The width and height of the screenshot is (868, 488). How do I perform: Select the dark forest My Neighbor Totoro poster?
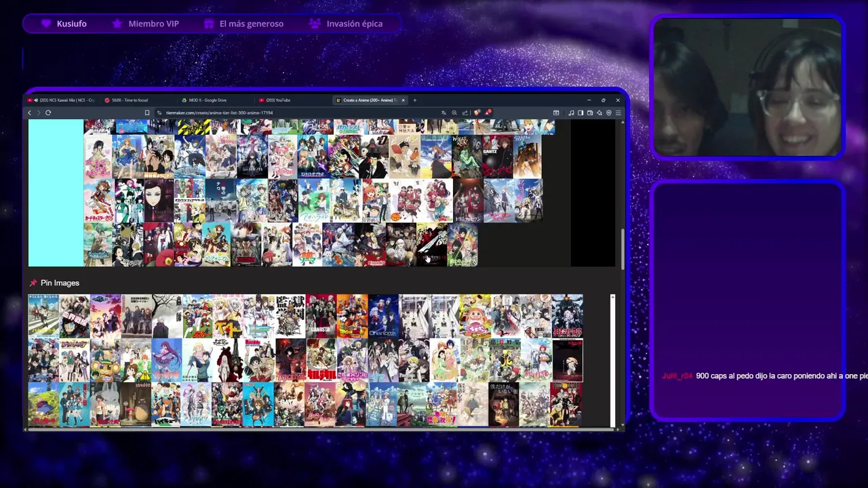[136, 404]
